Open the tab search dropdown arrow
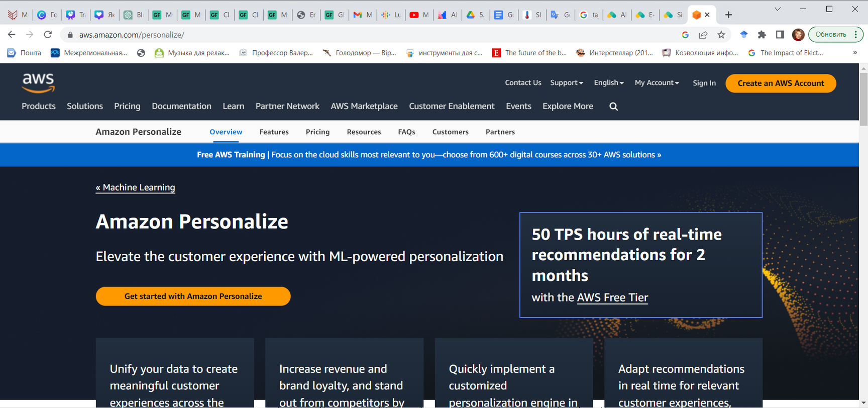The image size is (868, 408). 777,9
